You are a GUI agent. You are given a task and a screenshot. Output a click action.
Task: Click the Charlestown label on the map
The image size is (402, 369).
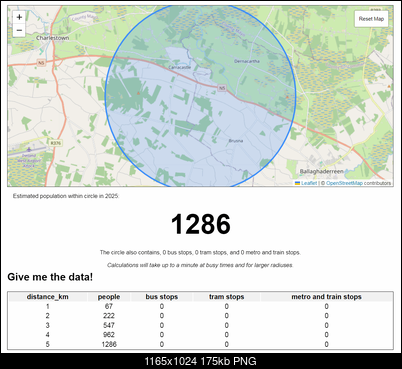53,38
